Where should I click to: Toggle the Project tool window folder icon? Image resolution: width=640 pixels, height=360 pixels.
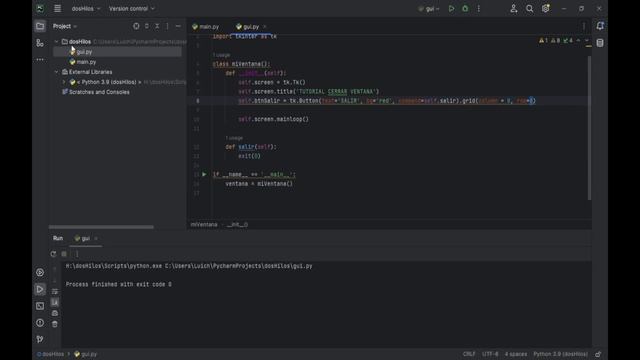coord(40,26)
